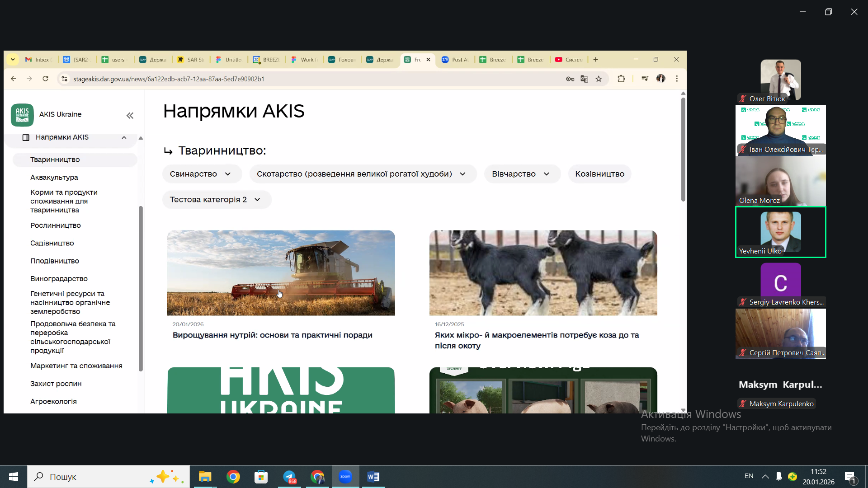Open the combine harvester article thumbnail
Image resolution: width=868 pixels, height=488 pixels.
click(281, 273)
